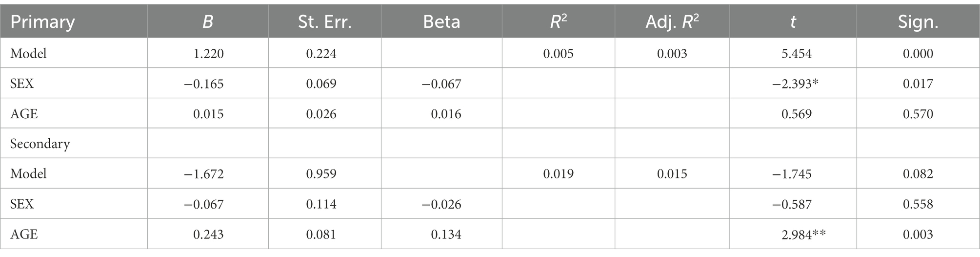Select the B column header
This screenshot has height=257, width=980.
tap(208, 22)
